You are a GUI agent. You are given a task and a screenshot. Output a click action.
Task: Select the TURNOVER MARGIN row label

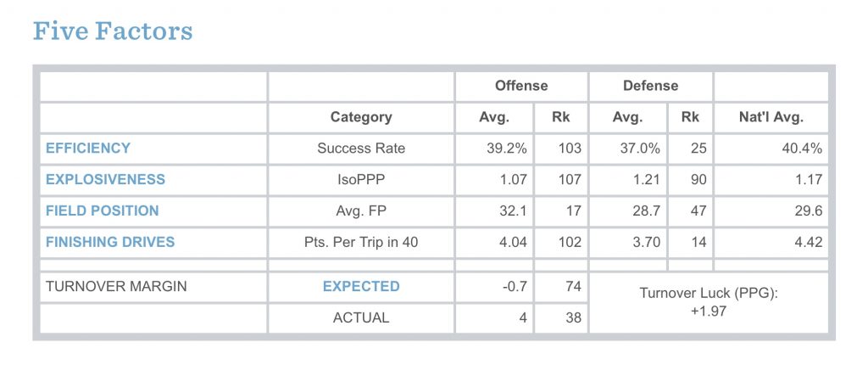coord(116,286)
